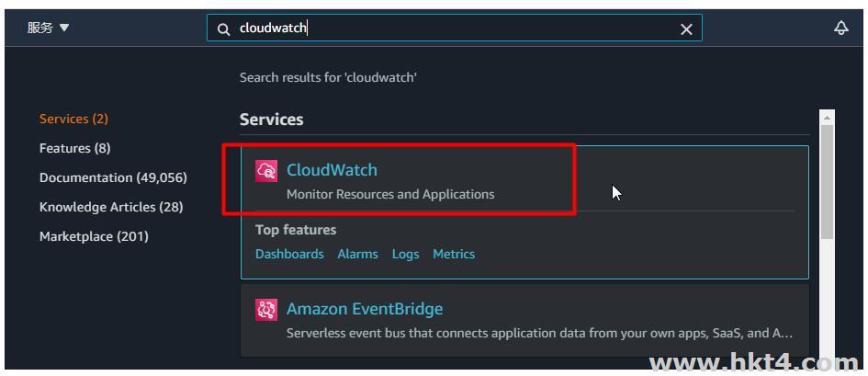The height and width of the screenshot is (376, 868).
Task: Click the Amazon EventBridge service icon
Action: [266, 310]
